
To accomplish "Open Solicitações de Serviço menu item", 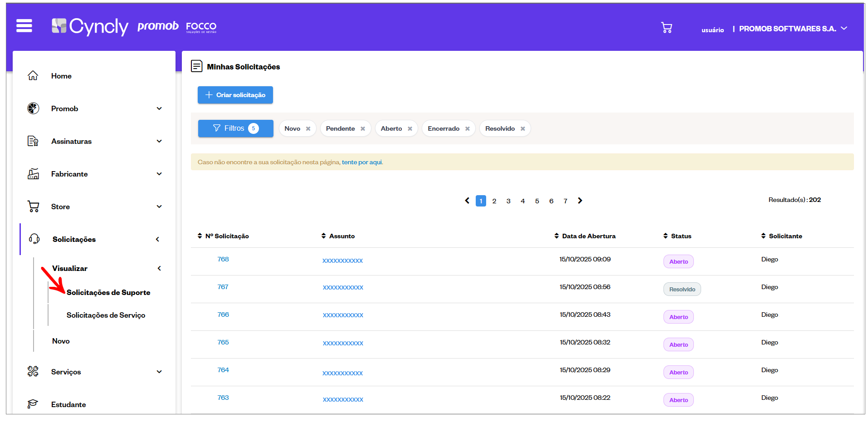I will pyautogui.click(x=106, y=315).
